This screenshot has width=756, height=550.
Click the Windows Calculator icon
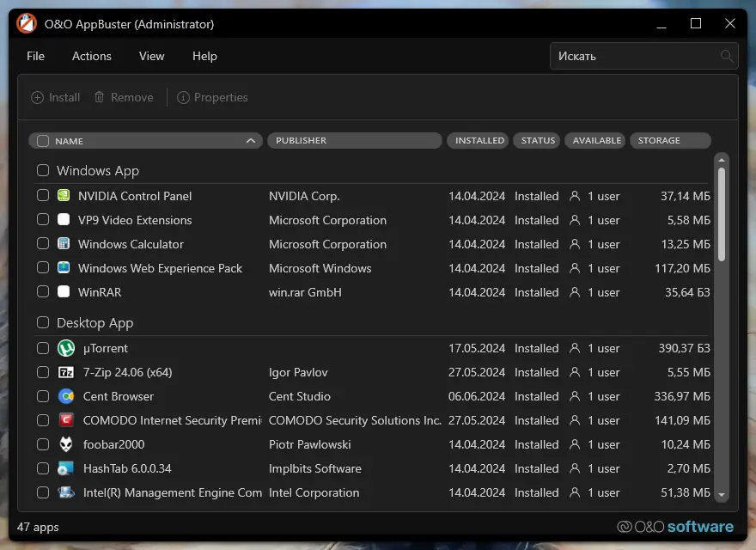64,244
